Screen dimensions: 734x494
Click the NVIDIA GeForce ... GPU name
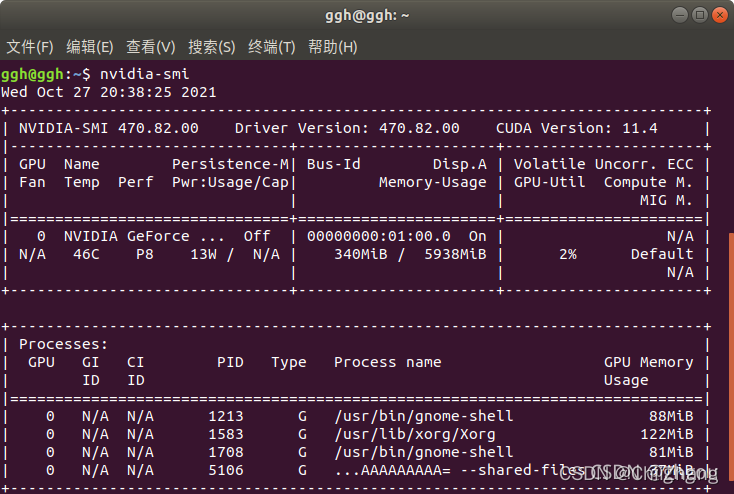point(144,236)
